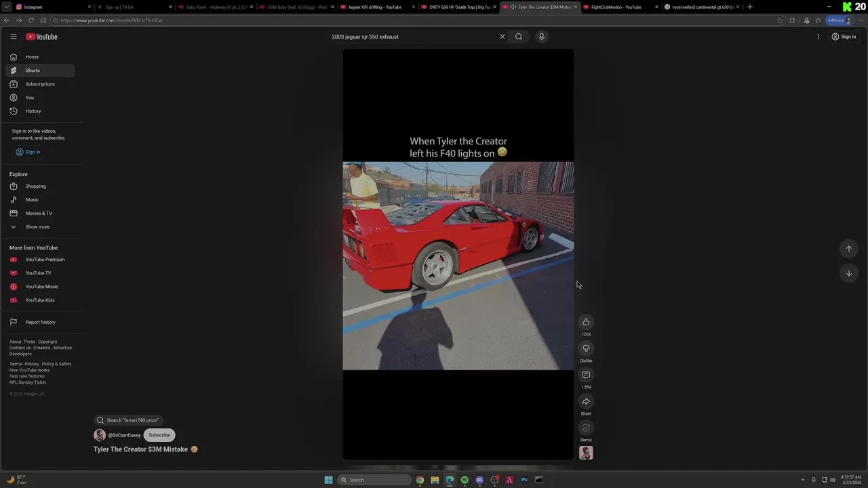
Task: Clear the search box text
Action: pyautogui.click(x=502, y=37)
